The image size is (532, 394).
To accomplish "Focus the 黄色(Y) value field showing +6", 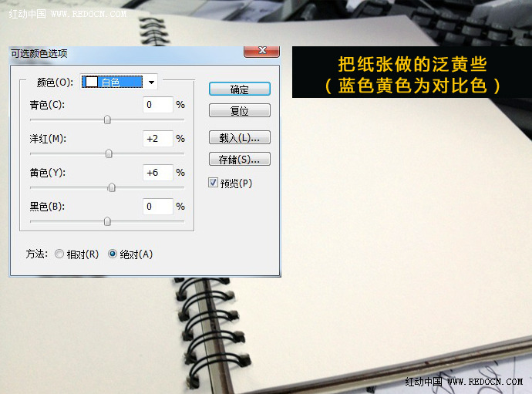I will [158, 173].
